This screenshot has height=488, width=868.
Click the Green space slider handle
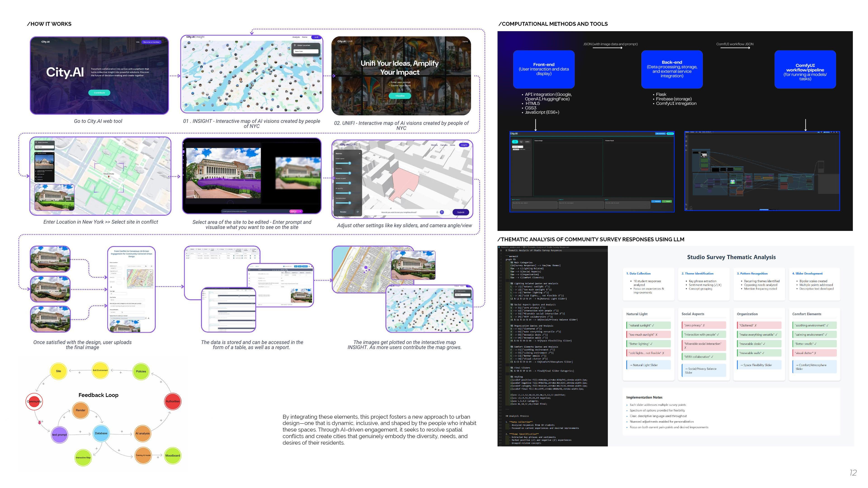click(350, 163)
